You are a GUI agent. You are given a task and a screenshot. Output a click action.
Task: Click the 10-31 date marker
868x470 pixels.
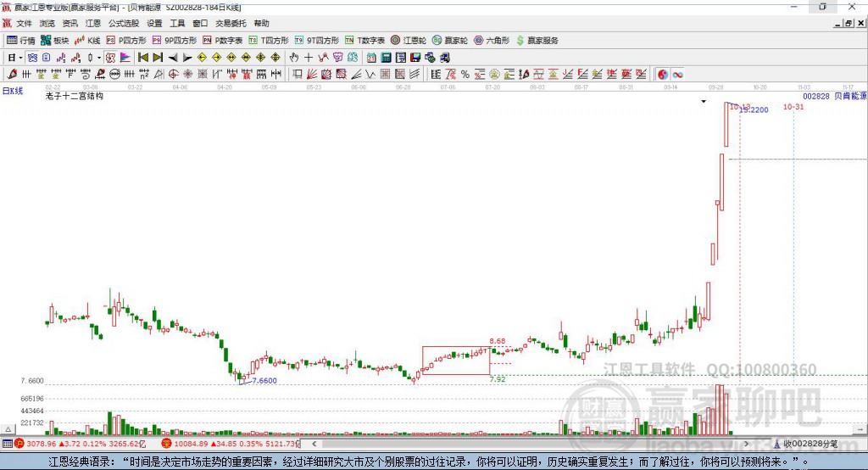pos(793,106)
